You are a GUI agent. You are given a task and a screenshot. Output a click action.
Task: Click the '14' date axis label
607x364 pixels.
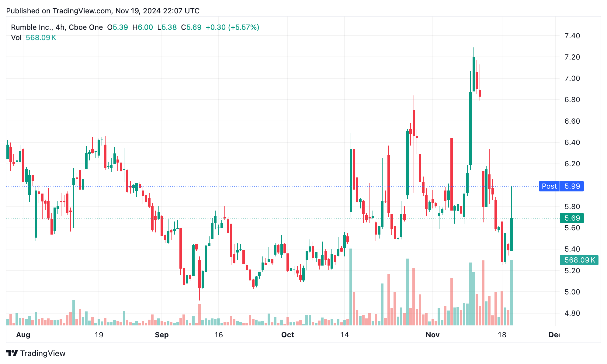tap(345, 335)
